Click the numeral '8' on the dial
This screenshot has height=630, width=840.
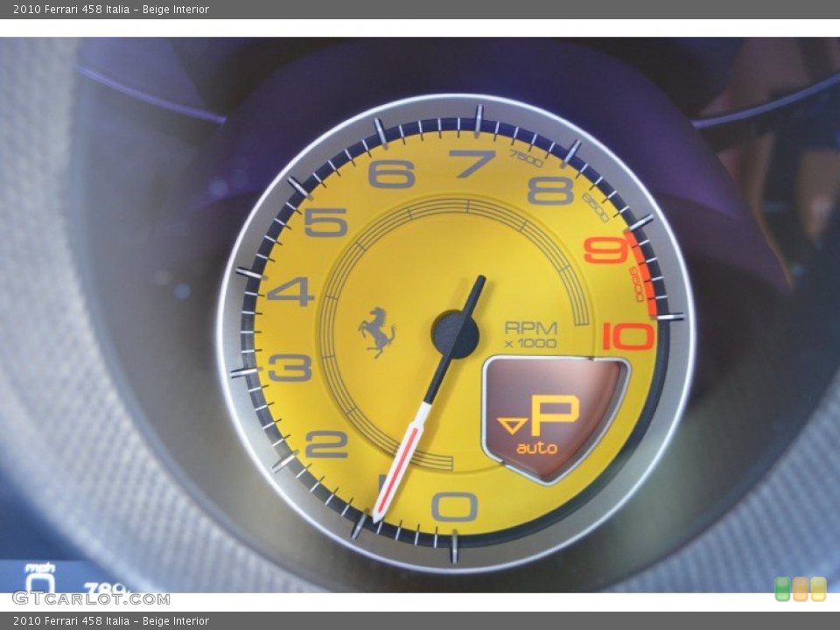(x=550, y=191)
